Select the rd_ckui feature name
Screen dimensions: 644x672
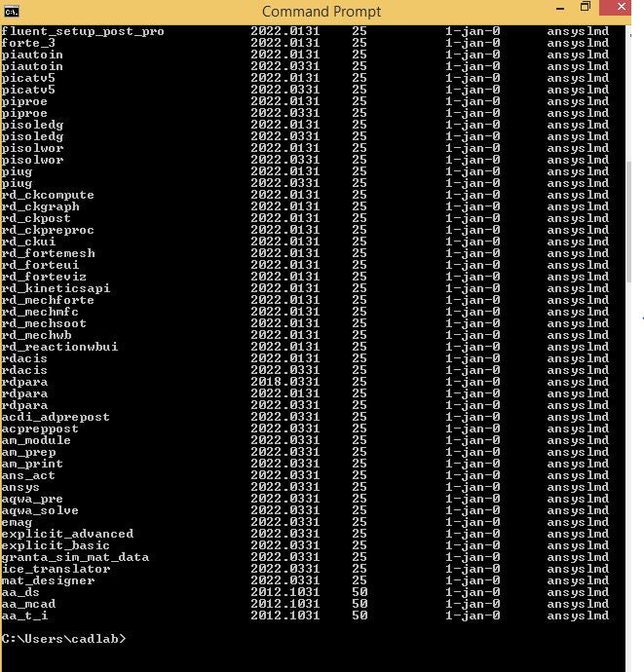28,242
